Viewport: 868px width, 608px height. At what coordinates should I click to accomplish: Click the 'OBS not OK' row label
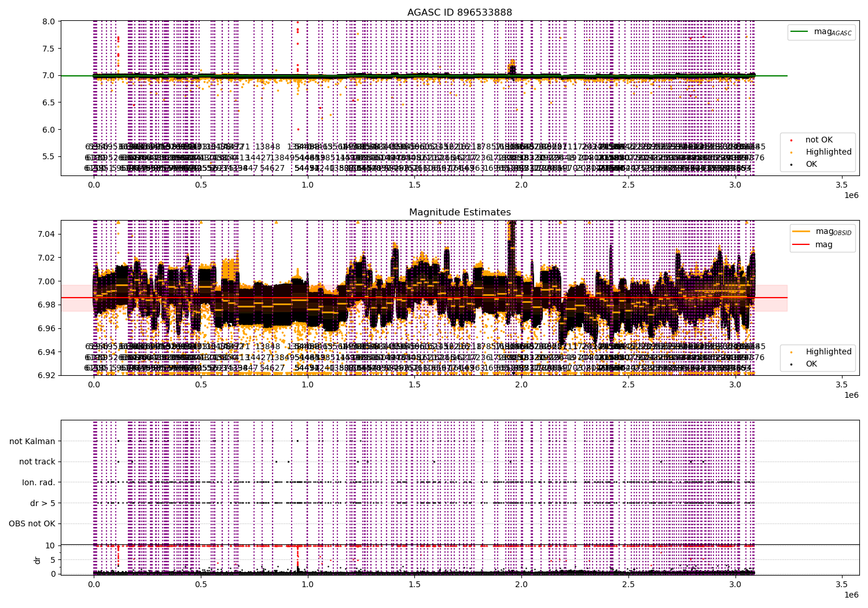pyautogui.click(x=32, y=524)
